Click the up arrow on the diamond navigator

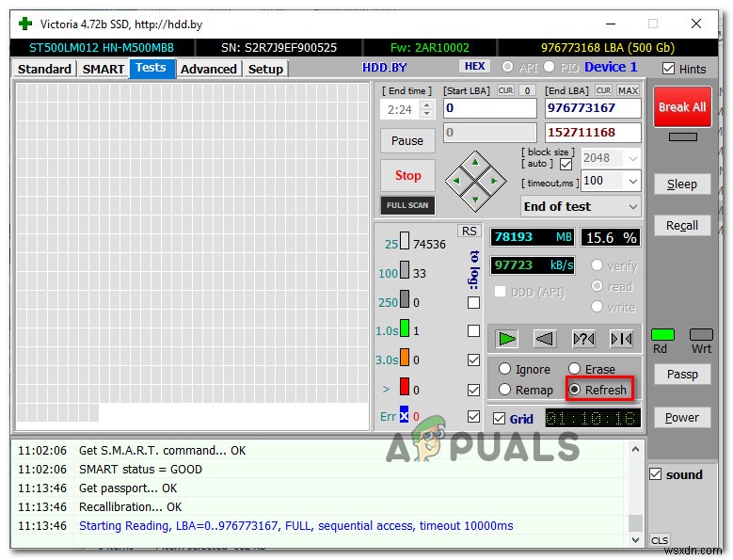(x=475, y=163)
